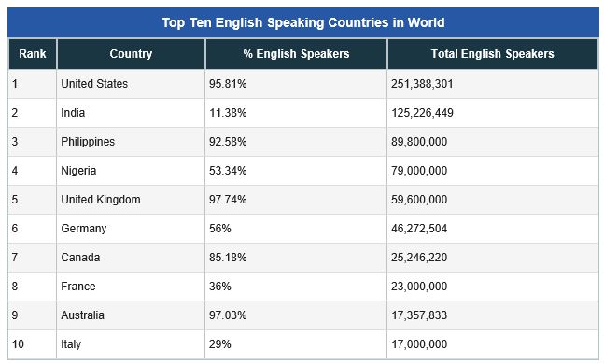This screenshot has height=364, width=604.
Task: Click the Germany country cell
Action: pyautogui.click(x=131, y=229)
